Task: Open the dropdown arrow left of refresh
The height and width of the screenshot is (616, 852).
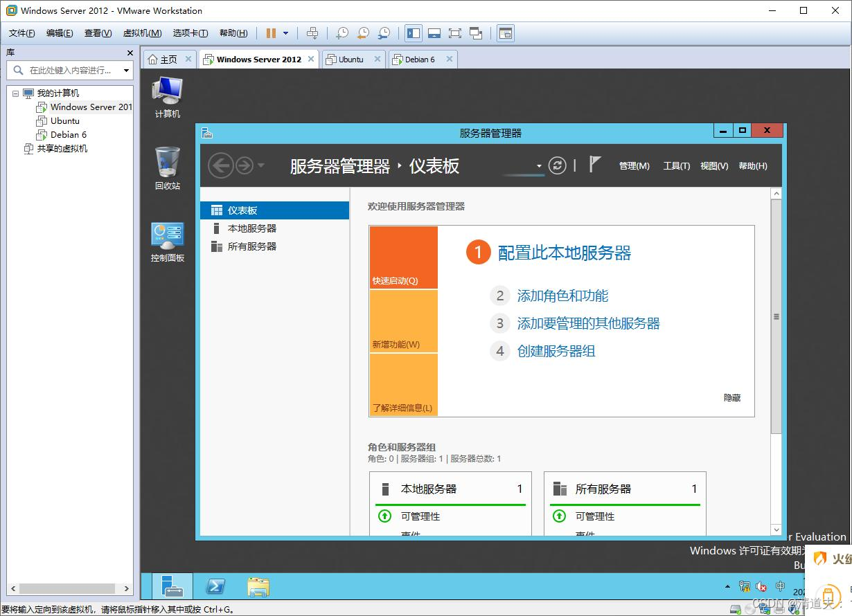Action: 539,166
